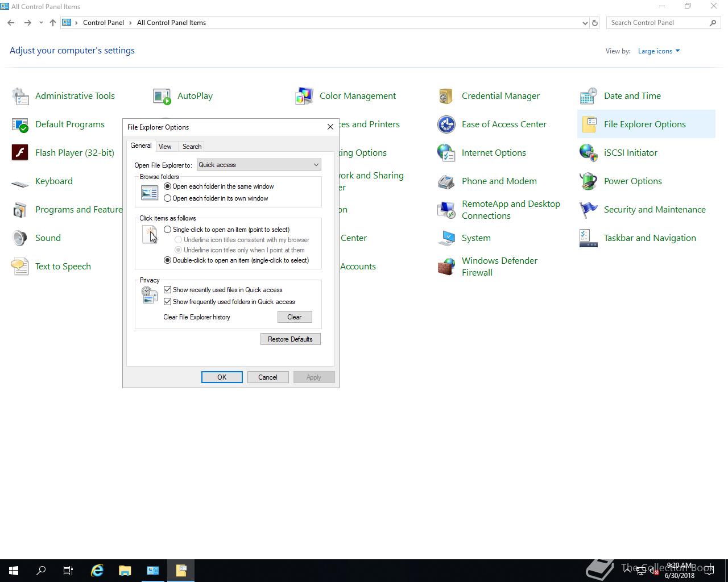Viewport: 728px width, 582px height.
Task: Click the Control Panel breadcrumb link
Action: coord(104,23)
